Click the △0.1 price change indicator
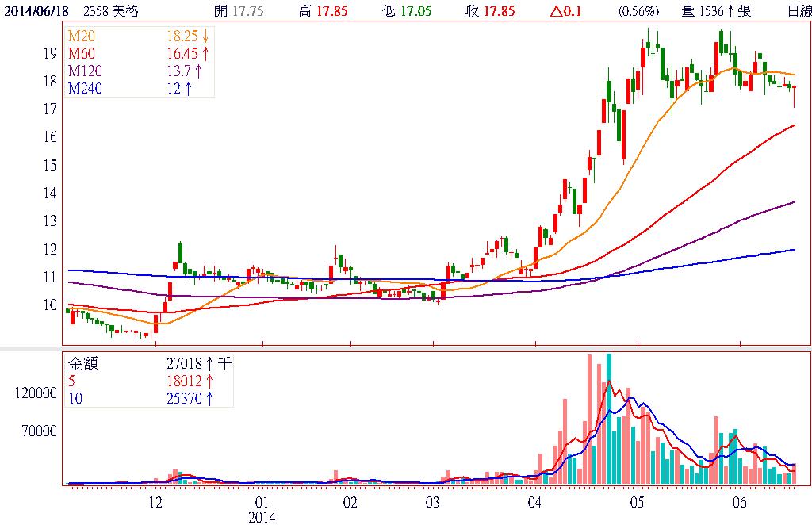The height and width of the screenshot is (525, 812). (x=574, y=11)
